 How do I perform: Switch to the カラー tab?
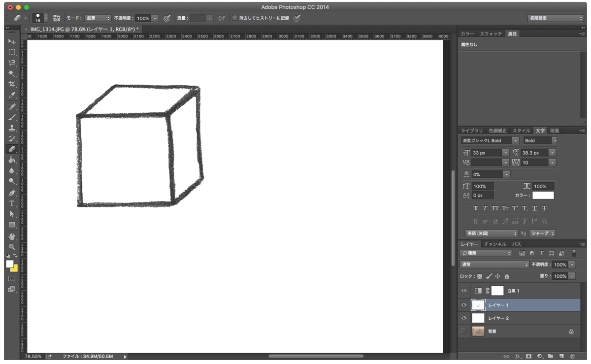tap(467, 34)
